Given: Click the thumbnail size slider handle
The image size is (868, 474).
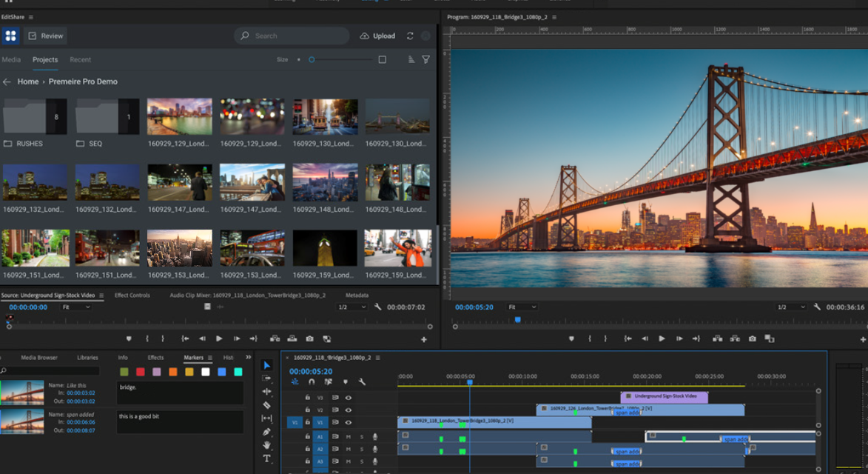Looking at the screenshot, I should click(x=312, y=59).
